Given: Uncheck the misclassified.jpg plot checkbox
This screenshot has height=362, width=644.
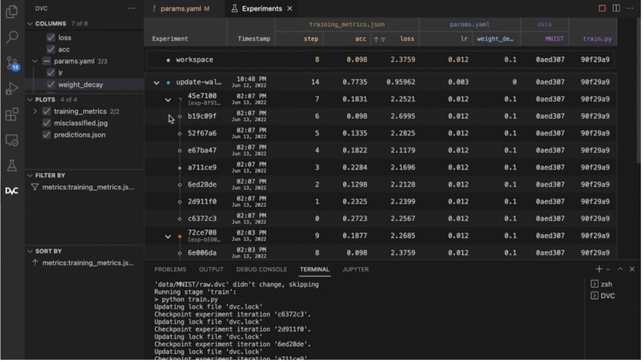Looking at the screenshot, I should 46,123.
